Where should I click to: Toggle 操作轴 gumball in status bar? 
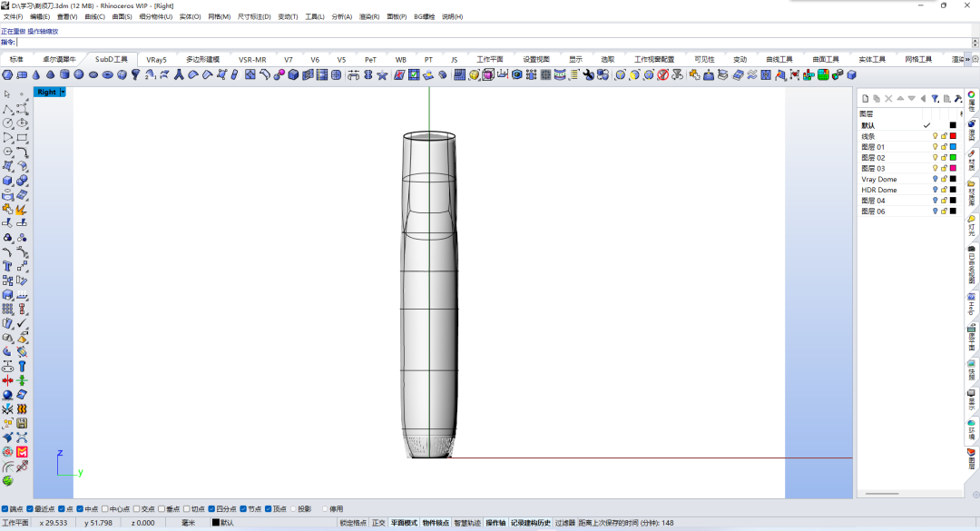(x=495, y=523)
